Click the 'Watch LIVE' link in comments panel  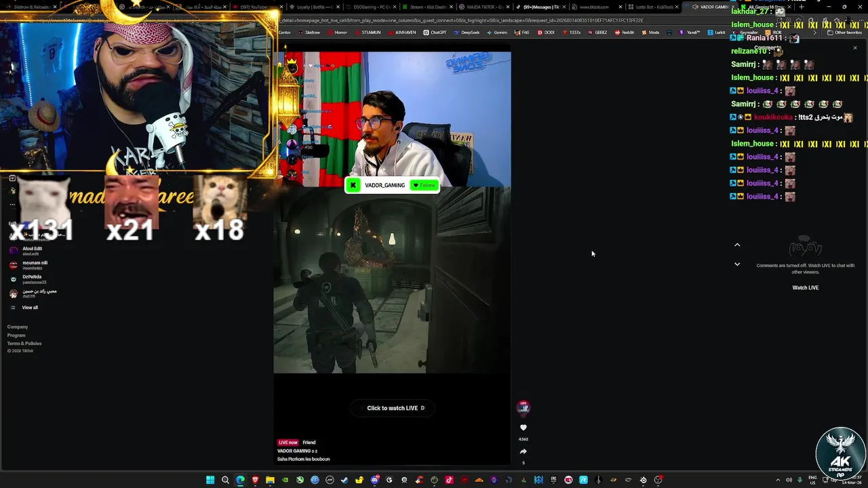pyautogui.click(x=806, y=287)
